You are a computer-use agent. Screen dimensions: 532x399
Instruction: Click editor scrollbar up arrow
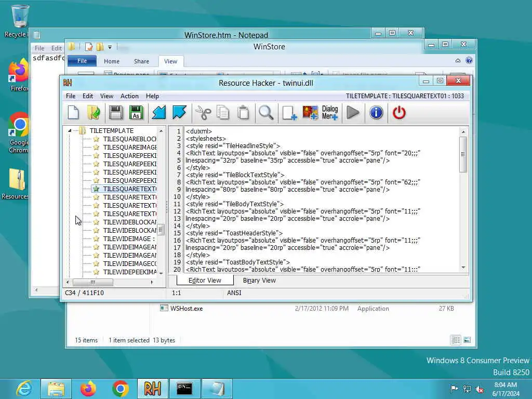pos(463,131)
